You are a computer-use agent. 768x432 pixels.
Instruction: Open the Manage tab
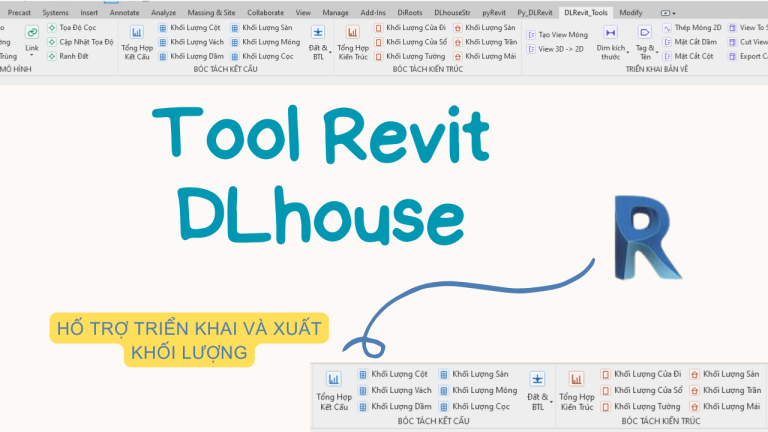(336, 13)
